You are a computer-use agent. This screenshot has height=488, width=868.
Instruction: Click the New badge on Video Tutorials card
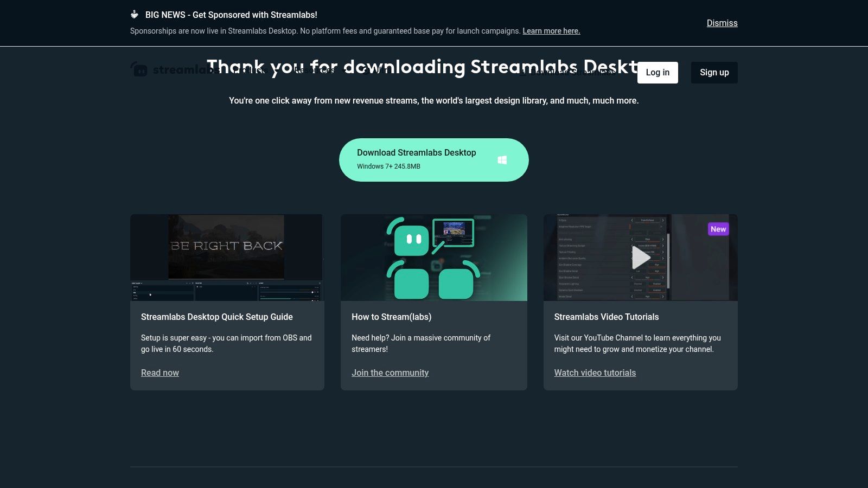718,229
